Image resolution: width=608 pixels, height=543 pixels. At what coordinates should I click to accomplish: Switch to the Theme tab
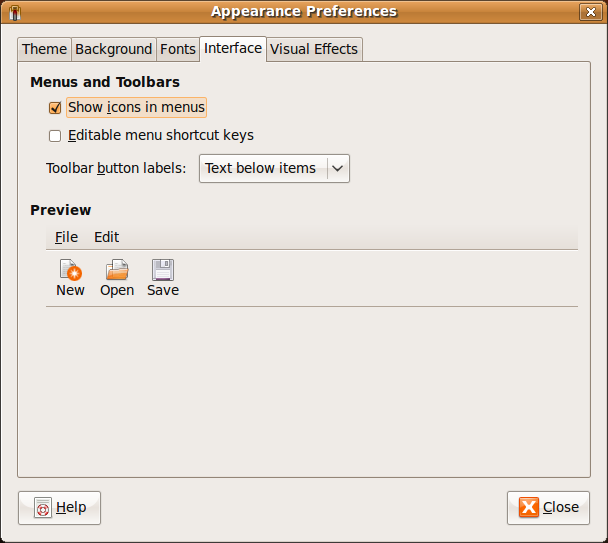tap(44, 49)
